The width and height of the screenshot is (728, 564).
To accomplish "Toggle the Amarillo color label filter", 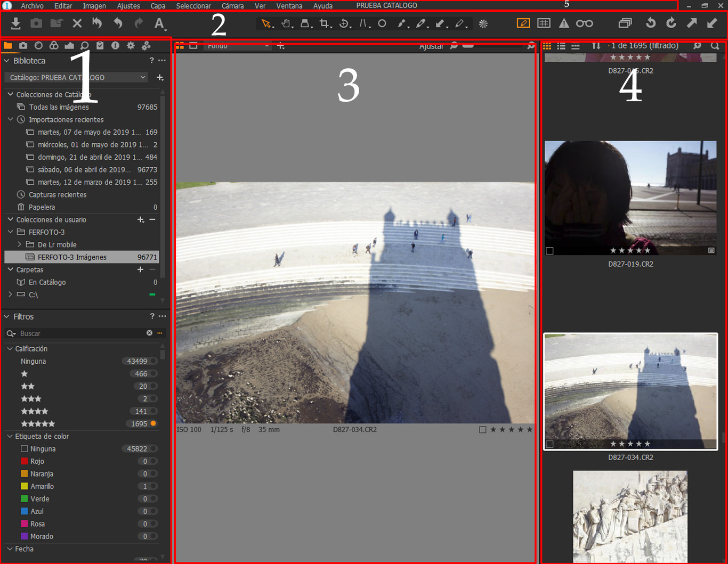I will 153,486.
